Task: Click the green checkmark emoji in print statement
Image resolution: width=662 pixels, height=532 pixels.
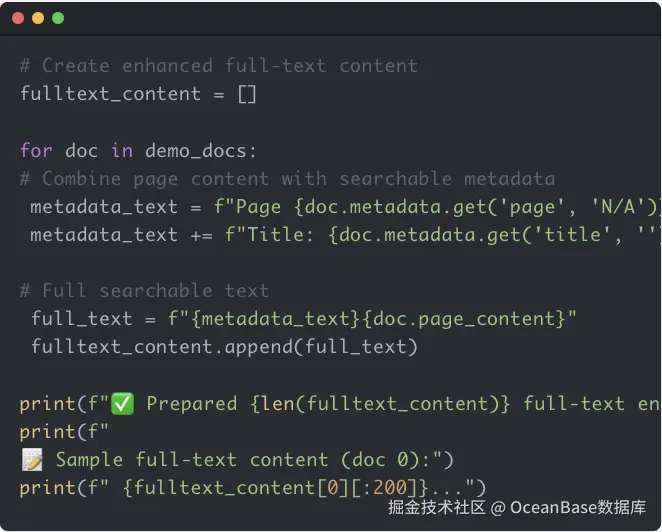Action: [x=122, y=404]
